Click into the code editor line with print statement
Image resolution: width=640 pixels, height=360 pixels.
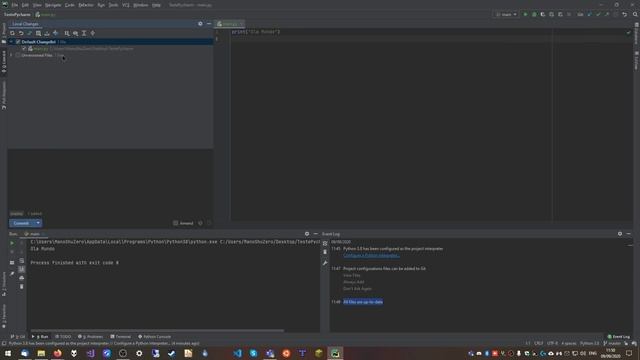tap(256, 32)
